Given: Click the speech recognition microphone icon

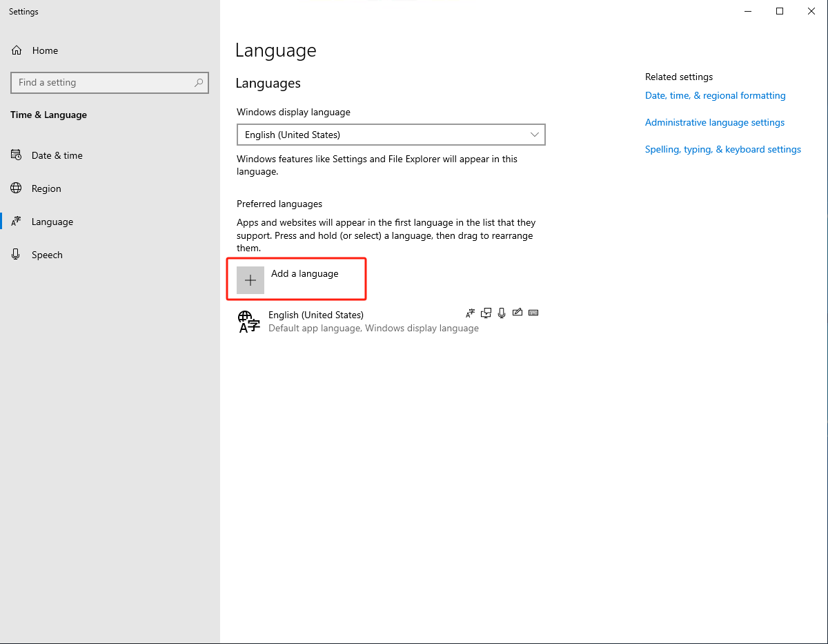Looking at the screenshot, I should 502,313.
